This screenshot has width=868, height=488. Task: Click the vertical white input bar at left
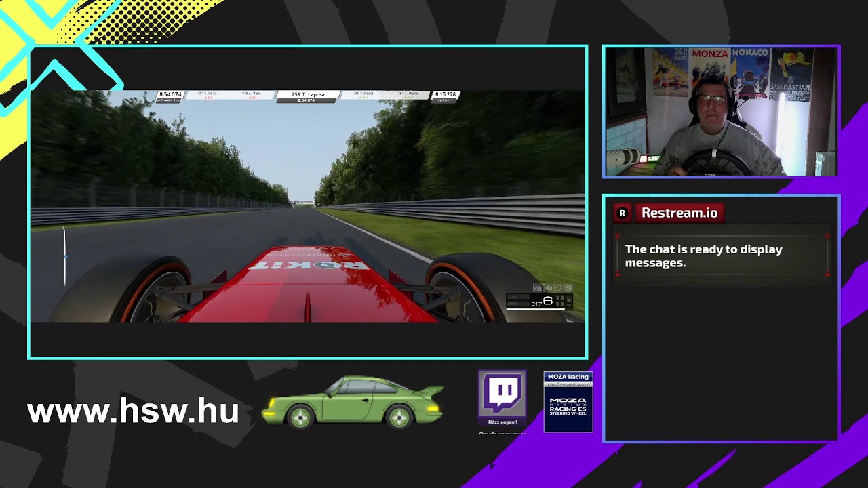click(64, 256)
